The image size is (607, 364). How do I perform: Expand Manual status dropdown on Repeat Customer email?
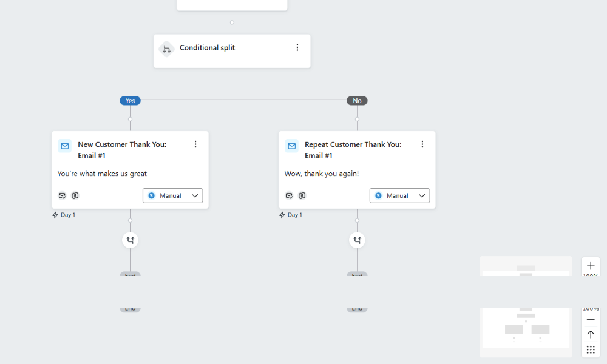[399, 195]
